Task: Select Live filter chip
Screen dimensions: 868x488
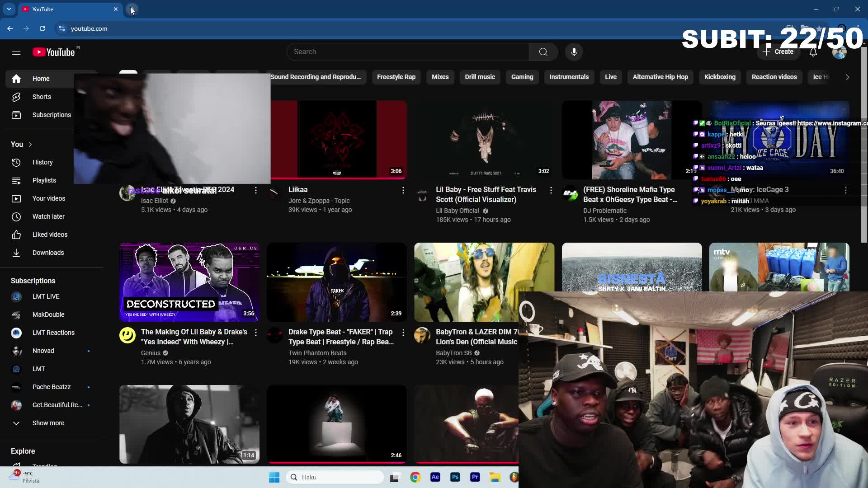Action: [x=610, y=77]
